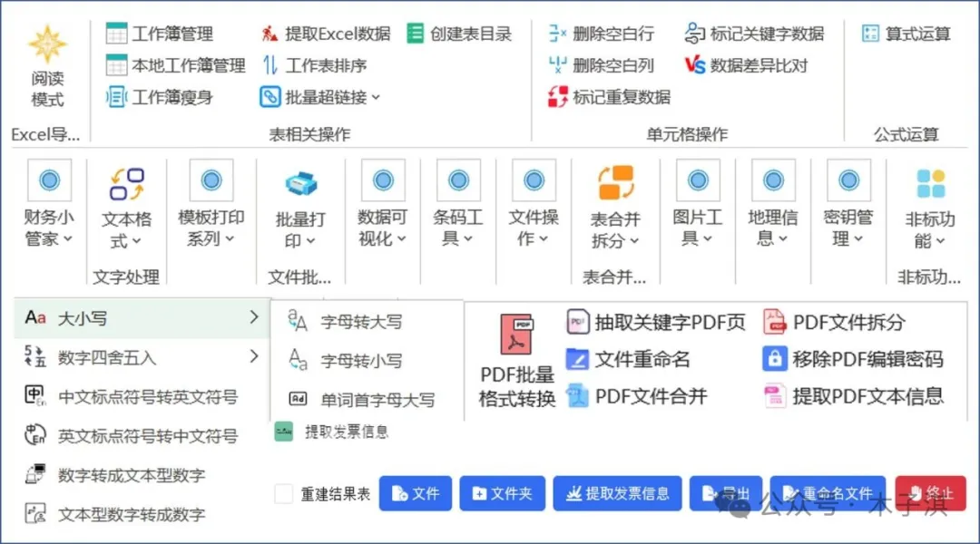Click PDF批量格式转换 icon
Screen dimensions: 980x544
coord(517,335)
